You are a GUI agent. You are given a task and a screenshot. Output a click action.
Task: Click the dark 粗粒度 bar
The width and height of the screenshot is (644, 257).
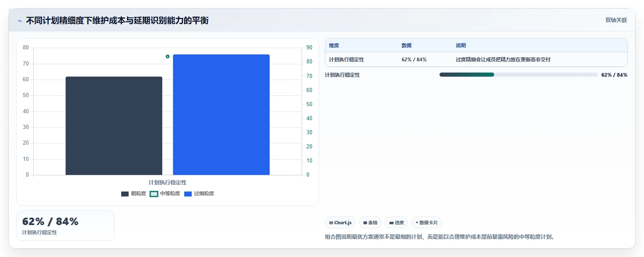[114, 126]
